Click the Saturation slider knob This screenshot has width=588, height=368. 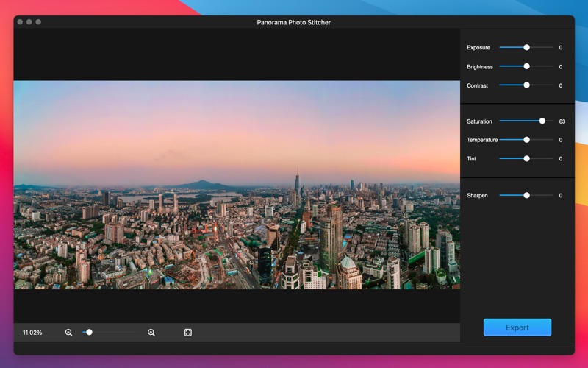pyautogui.click(x=542, y=121)
